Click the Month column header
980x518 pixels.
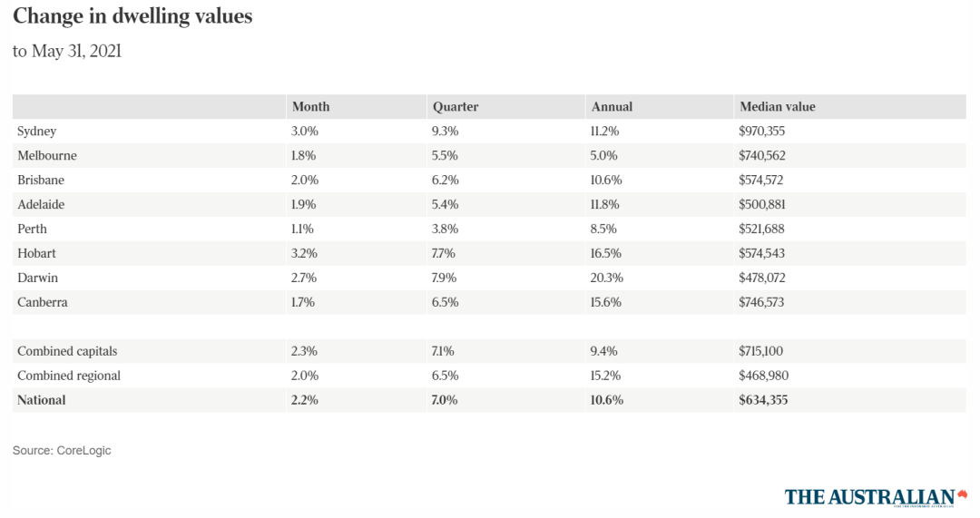(310, 107)
